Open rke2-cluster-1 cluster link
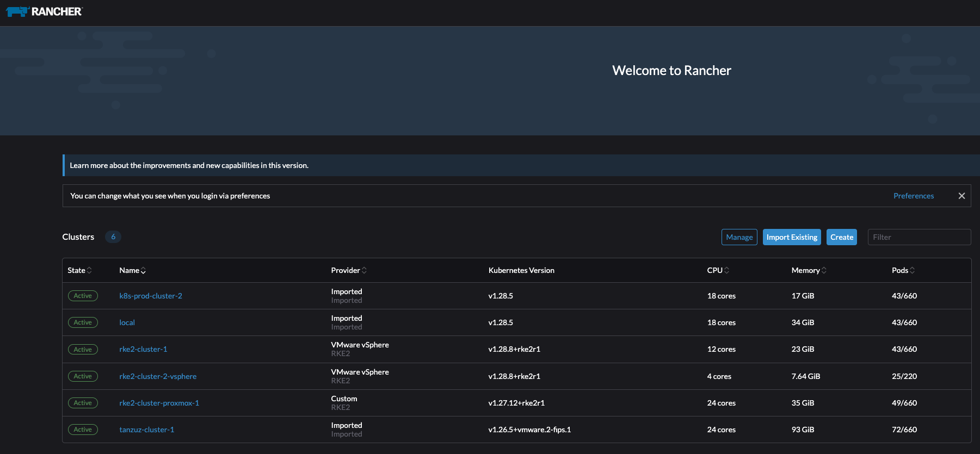Viewport: 980px width, 454px height. 143,349
